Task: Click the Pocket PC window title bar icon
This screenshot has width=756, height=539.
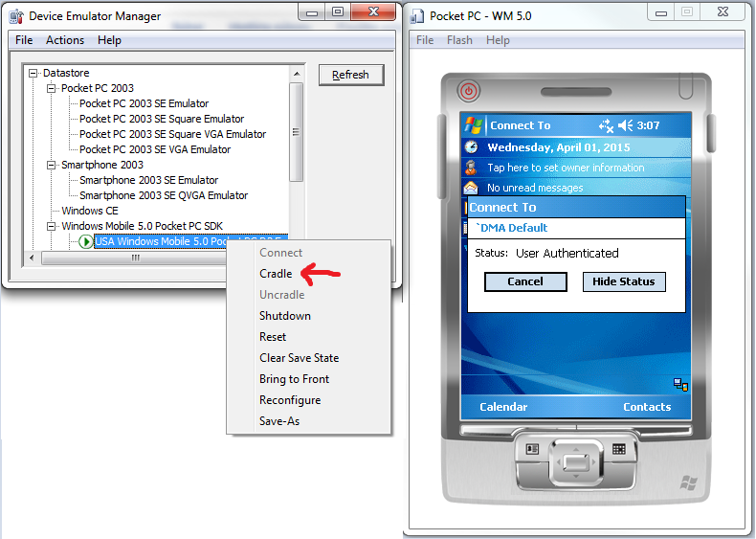Action: click(x=416, y=16)
